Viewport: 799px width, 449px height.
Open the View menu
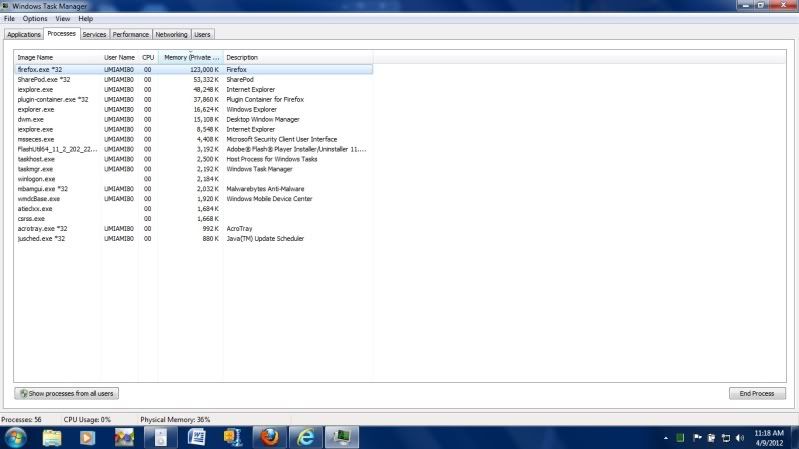(63, 19)
